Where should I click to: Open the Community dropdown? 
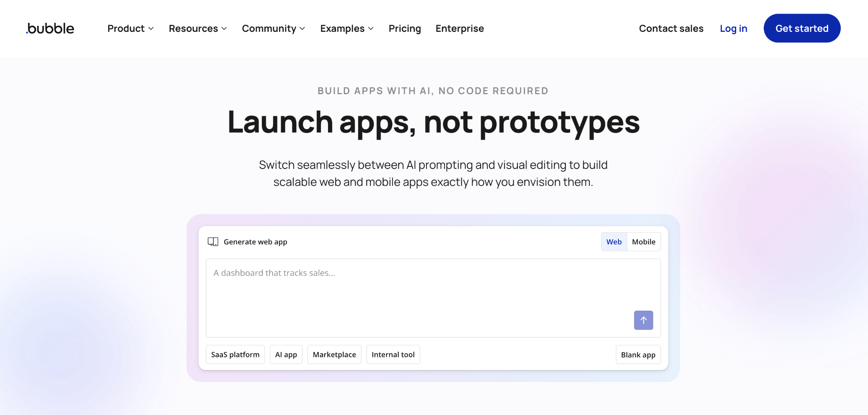273,28
